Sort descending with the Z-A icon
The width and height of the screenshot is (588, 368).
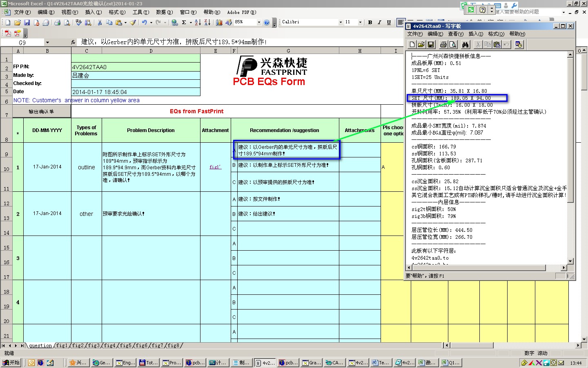pyautogui.click(x=207, y=22)
